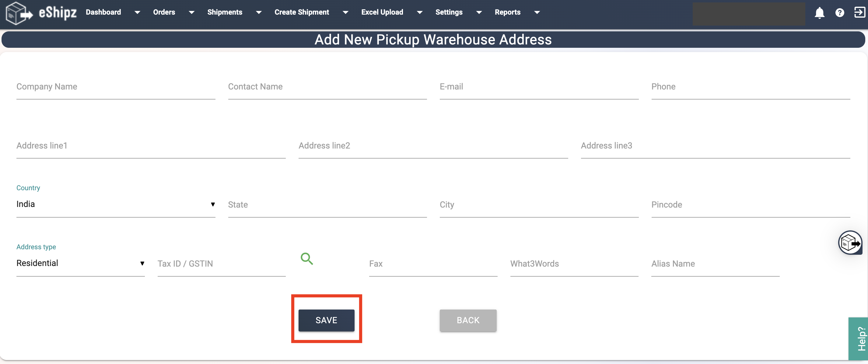This screenshot has width=868, height=364.
Task: Open the floating eShipz chat widget icon
Action: pos(850,242)
